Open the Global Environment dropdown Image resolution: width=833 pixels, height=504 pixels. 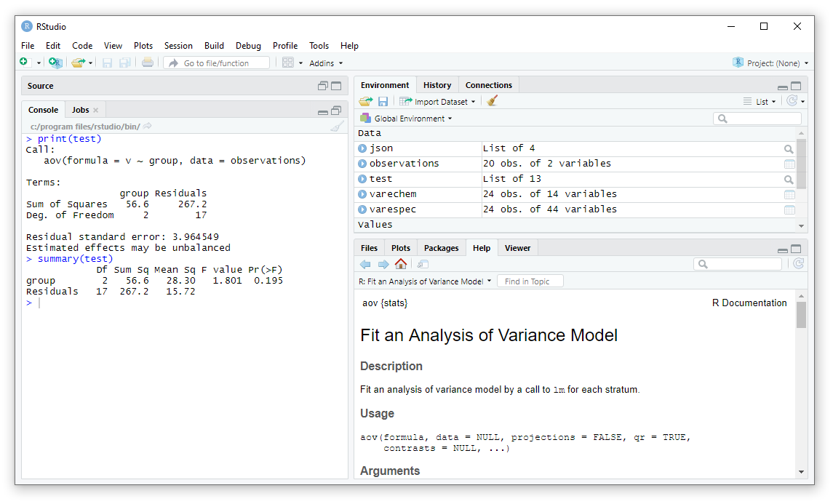click(412, 119)
